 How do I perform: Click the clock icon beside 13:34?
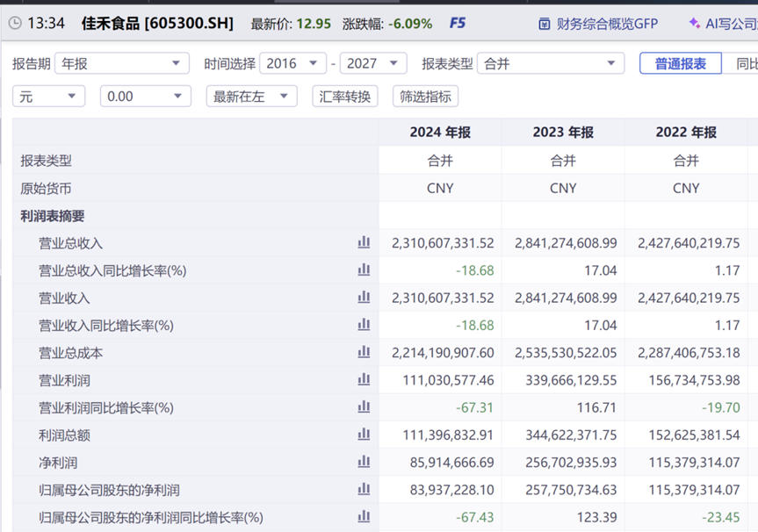(x=15, y=24)
